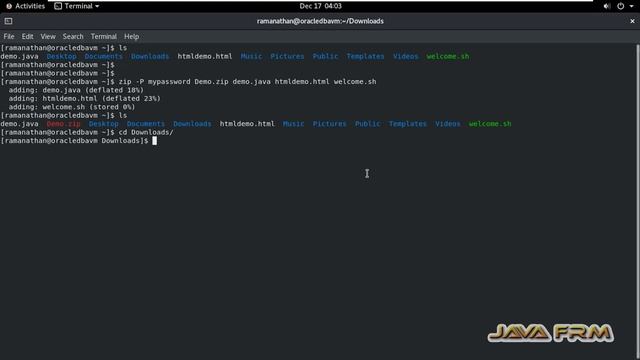
Task: Click Music in the first ls output
Action: pyautogui.click(x=251, y=56)
